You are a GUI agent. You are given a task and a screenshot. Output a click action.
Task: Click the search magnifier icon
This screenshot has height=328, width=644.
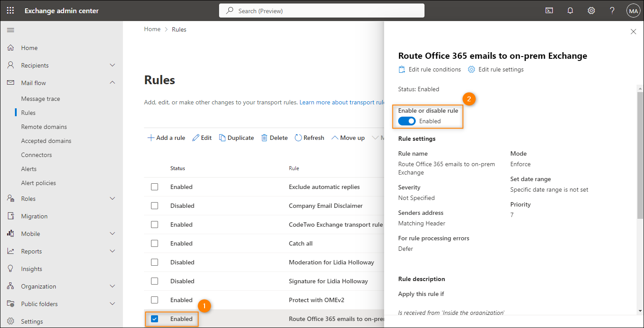pos(230,11)
